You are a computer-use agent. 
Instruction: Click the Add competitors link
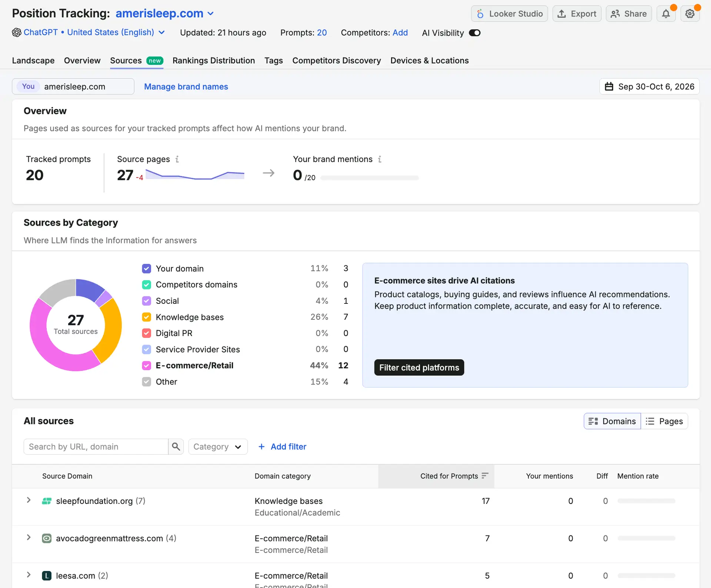click(x=400, y=33)
